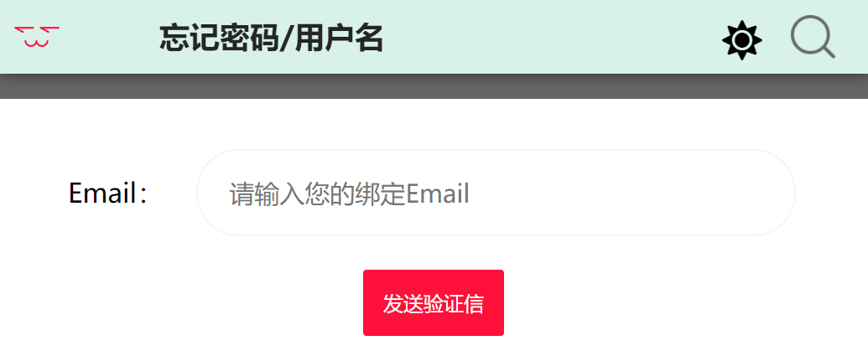The height and width of the screenshot is (356, 868).
Task: Activate the header search icon
Action: click(813, 37)
